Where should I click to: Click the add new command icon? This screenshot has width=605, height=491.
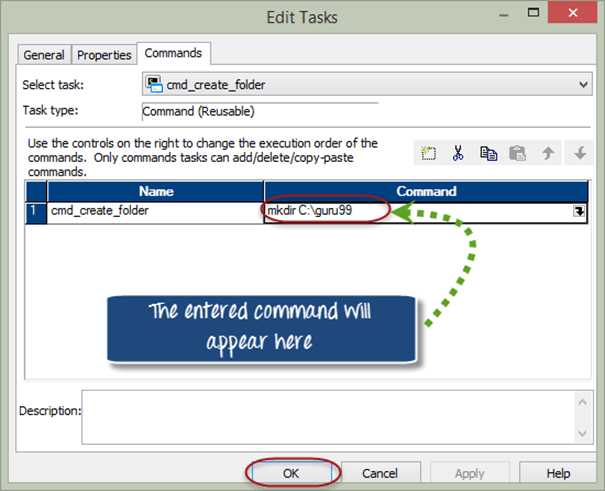[x=429, y=153]
